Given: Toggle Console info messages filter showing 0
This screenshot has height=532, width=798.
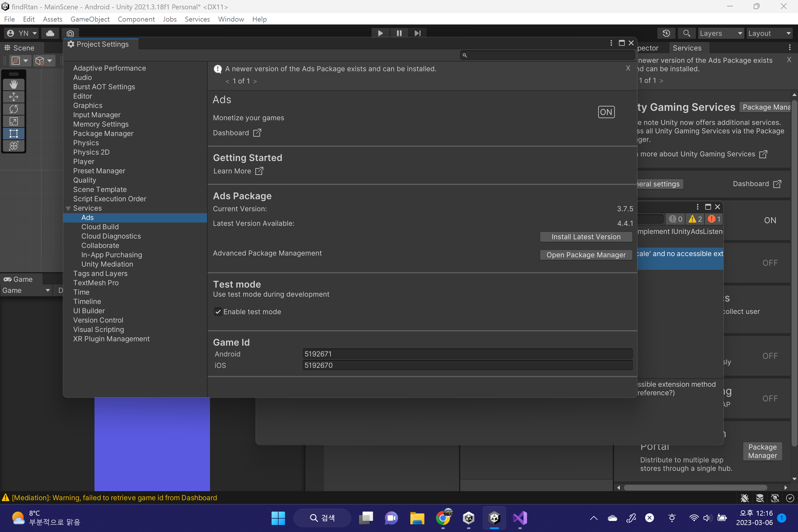Looking at the screenshot, I should (675, 219).
